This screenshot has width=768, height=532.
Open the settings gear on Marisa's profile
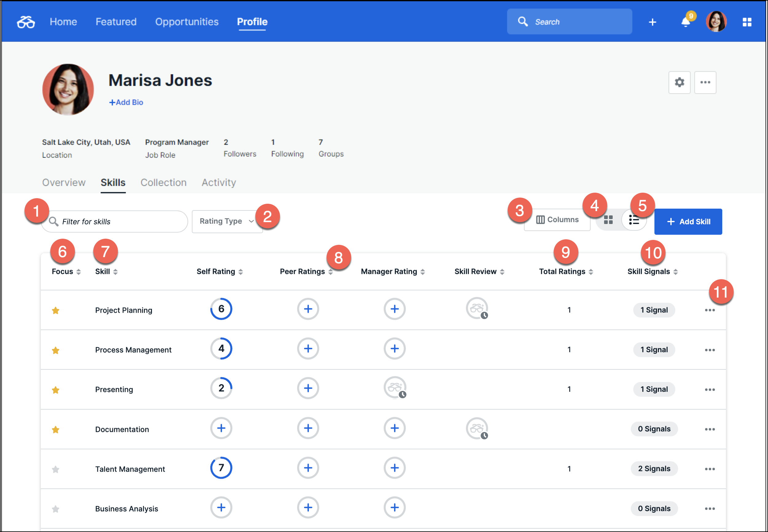[x=679, y=82]
